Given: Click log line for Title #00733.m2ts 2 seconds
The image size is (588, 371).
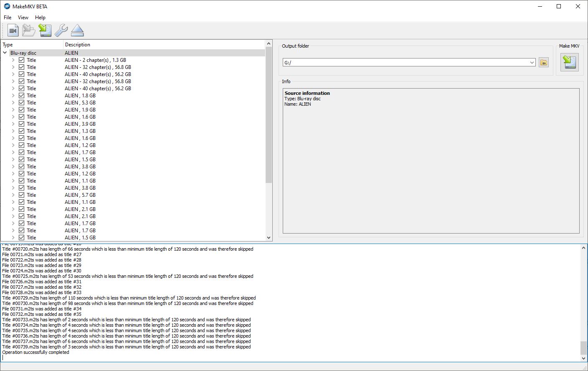Looking at the screenshot, I should click(x=127, y=320).
